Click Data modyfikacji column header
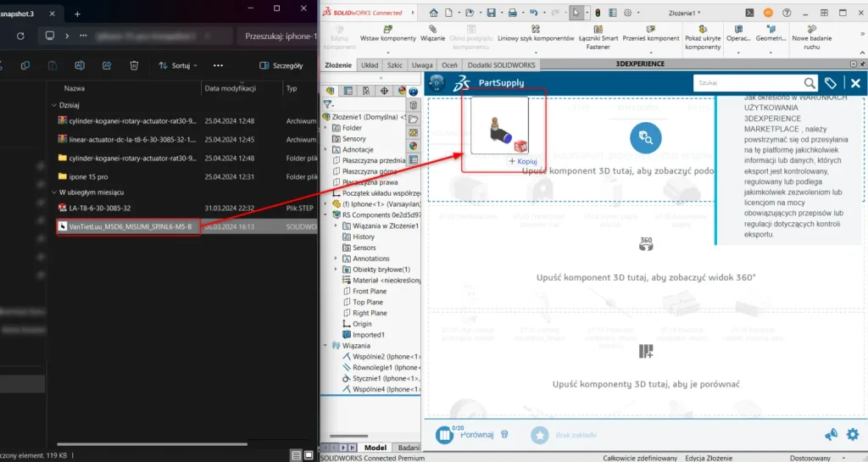 tap(230, 88)
